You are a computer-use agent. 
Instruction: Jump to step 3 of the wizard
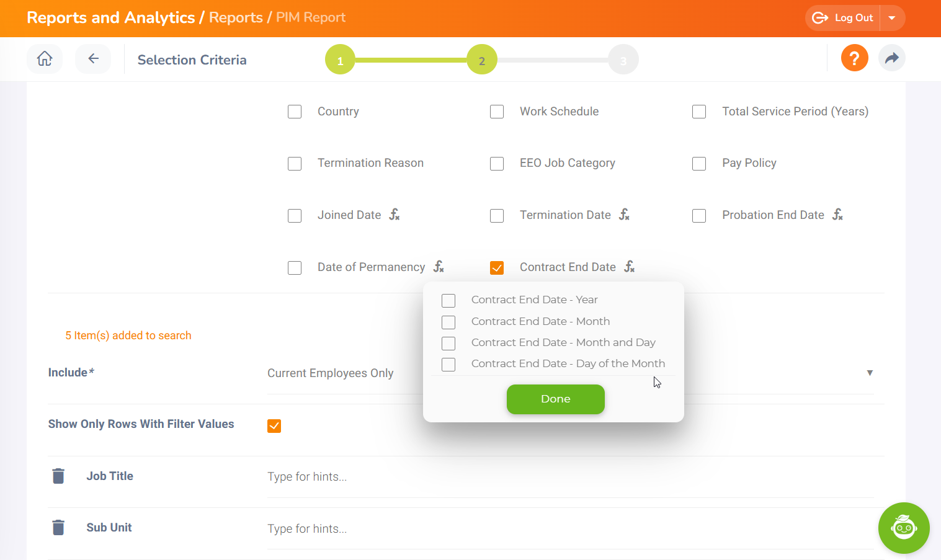pyautogui.click(x=623, y=60)
